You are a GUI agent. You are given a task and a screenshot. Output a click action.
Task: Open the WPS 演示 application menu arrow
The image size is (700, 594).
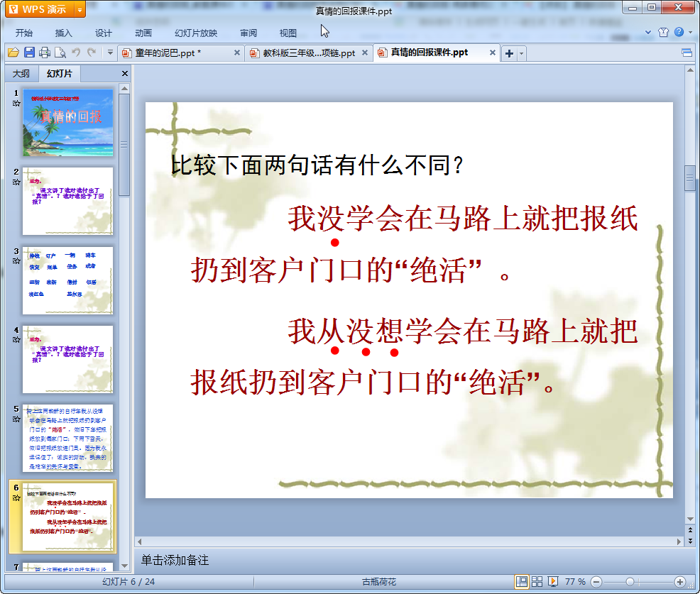click(80, 9)
